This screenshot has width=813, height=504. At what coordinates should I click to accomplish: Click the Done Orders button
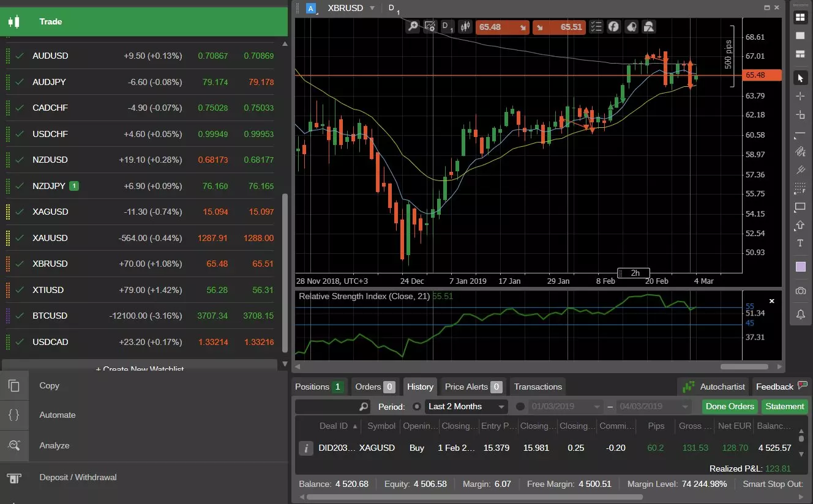pyautogui.click(x=730, y=406)
